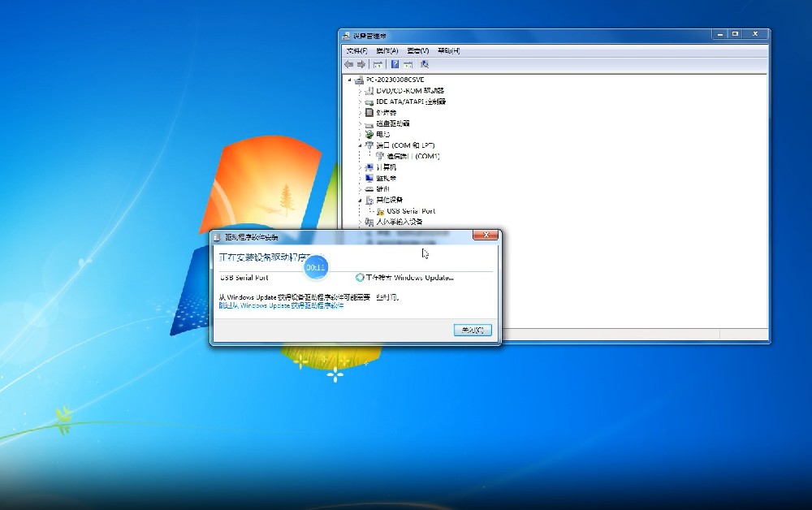Open the View (V) menu
This screenshot has height=510, width=812.
(x=417, y=50)
